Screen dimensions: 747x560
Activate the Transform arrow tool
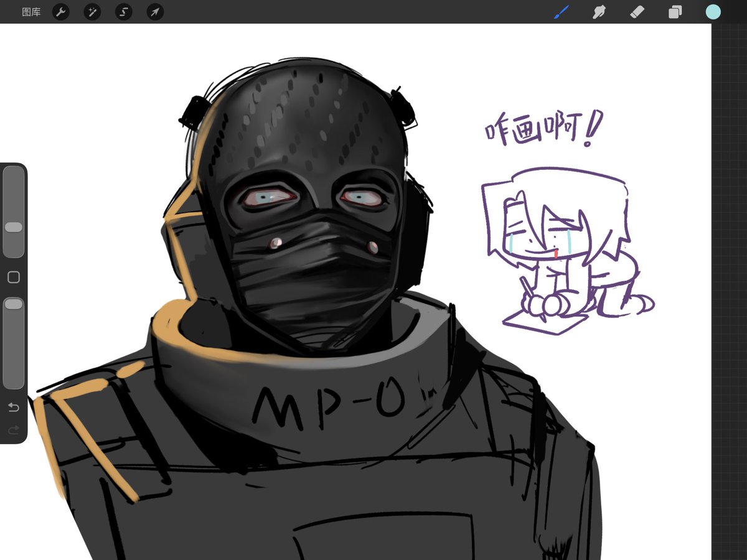[x=154, y=12]
